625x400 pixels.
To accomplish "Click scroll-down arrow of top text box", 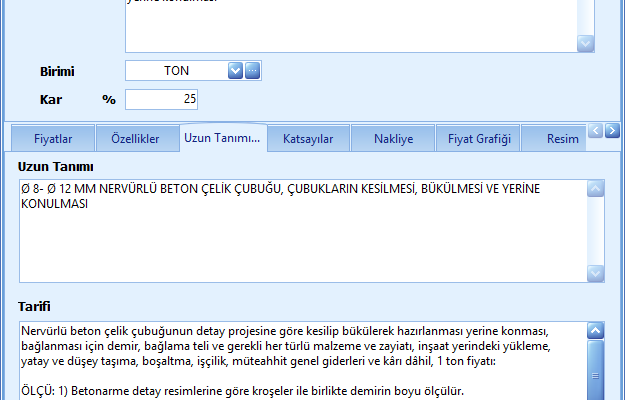I will pos(586,43).
